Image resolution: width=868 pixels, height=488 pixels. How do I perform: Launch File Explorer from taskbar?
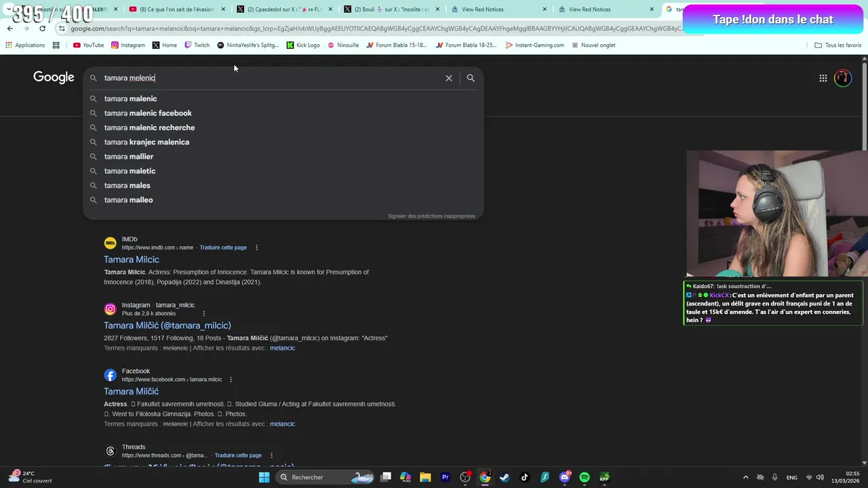pyautogui.click(x=425, y=477)
